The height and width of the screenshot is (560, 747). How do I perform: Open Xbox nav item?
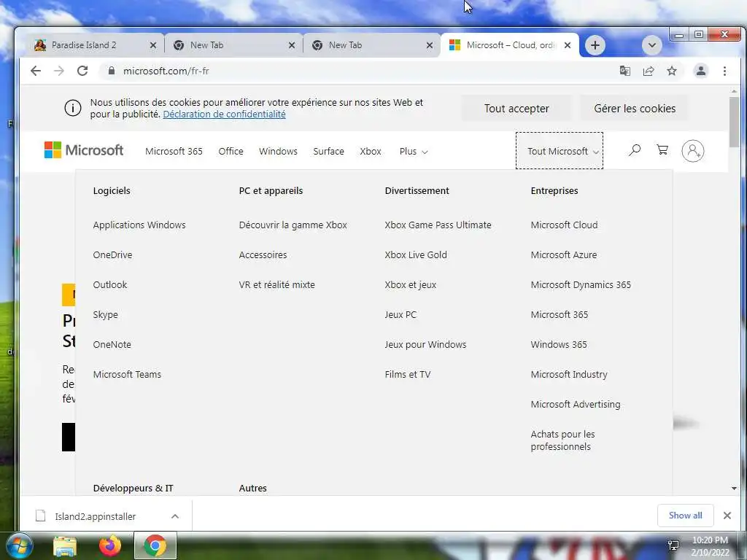[371, 152]
